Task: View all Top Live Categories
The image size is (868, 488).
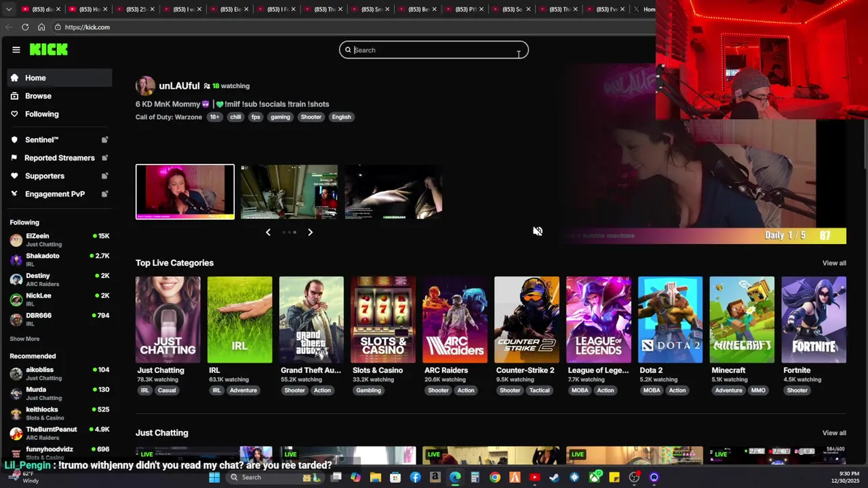Action: tap(834, 263)
